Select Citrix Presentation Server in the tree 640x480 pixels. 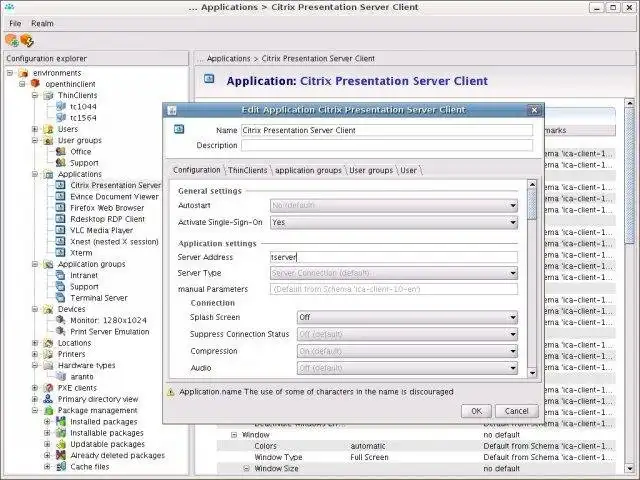pyautogui.click(x=116, y=185)
